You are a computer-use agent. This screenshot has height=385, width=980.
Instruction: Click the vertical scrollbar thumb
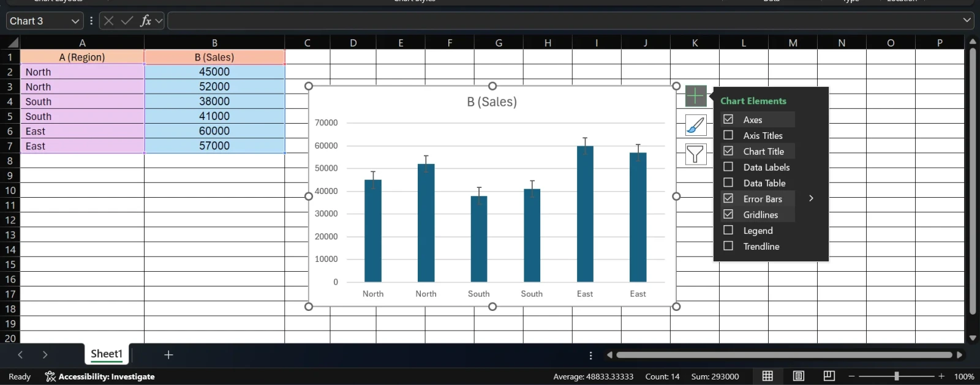click(x=973, y=181)
